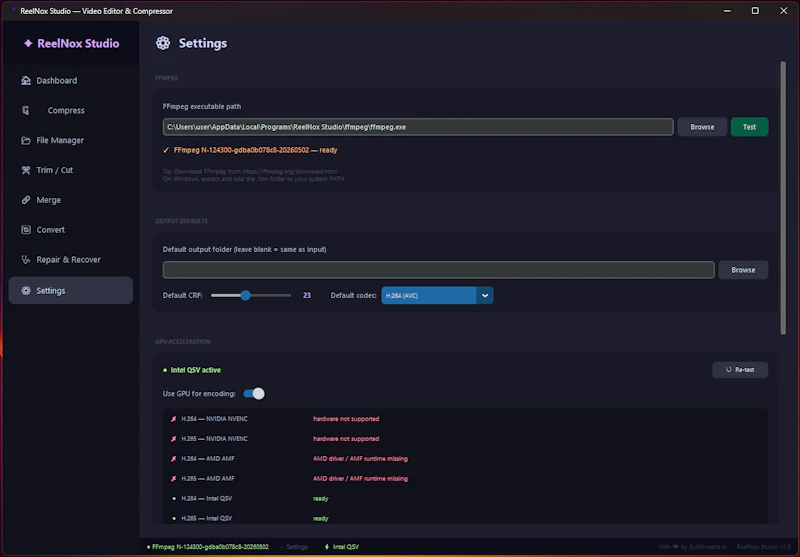Click "ready" status for H.264 Intel QSV
Viewport: 800px width, 557px height.
320,498
